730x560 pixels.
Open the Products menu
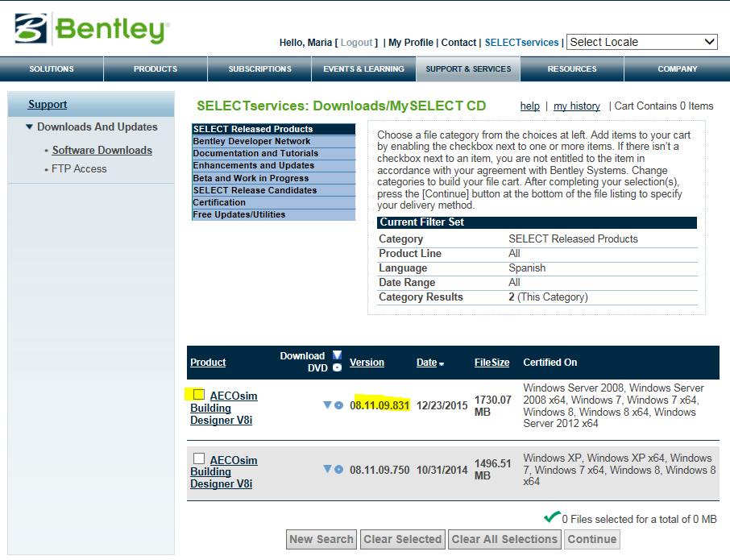(156, 69)
